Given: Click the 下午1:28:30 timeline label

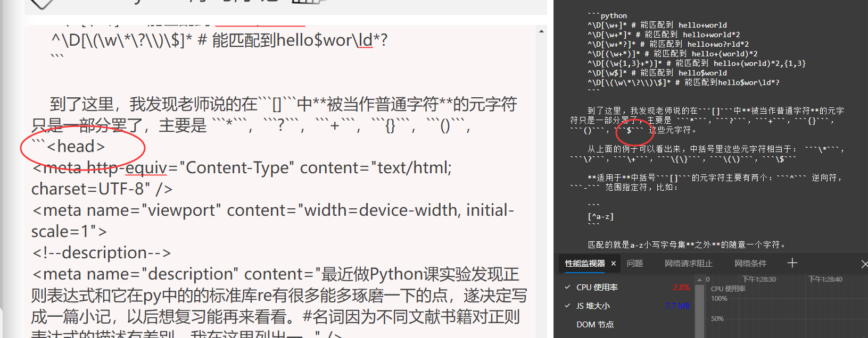Looking at the screenshot, I should [759, 279].
